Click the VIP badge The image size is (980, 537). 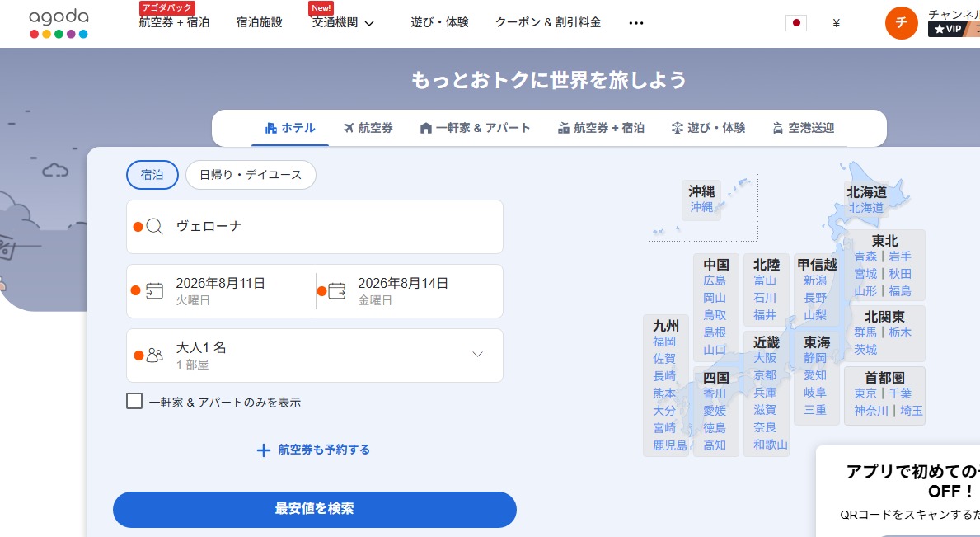coord(948,29)
